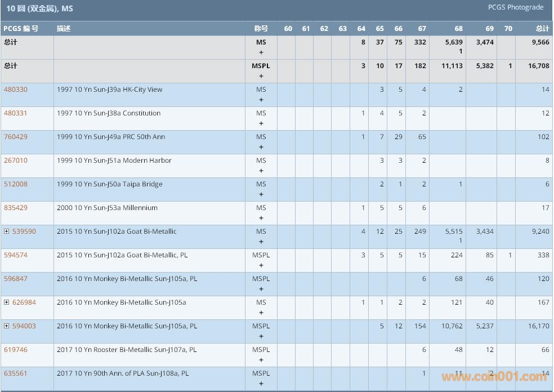Open coin number 512008 link
This screenshot has width=554, height=392.
[16, 184]
